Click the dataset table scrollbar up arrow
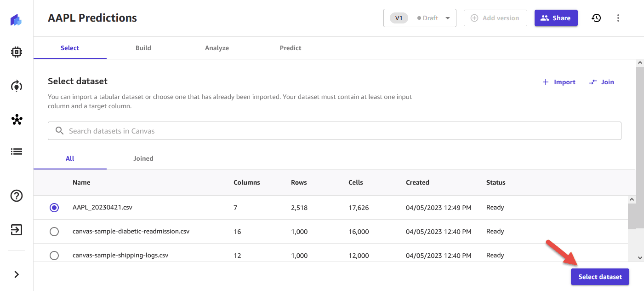 632,199
